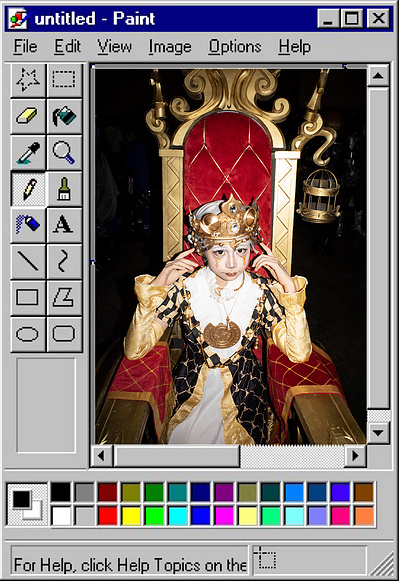Open the View menu

tap(114, 47)
